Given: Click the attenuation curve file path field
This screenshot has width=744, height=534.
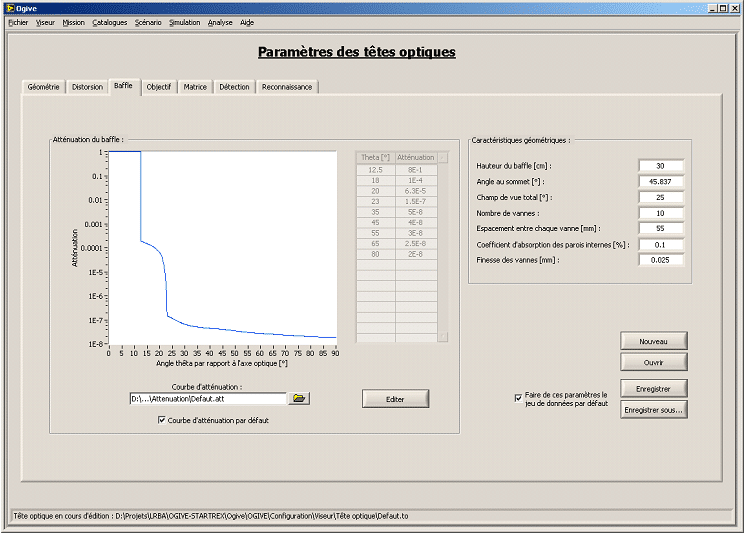Looking at the screenshot, I should [208, 398].
